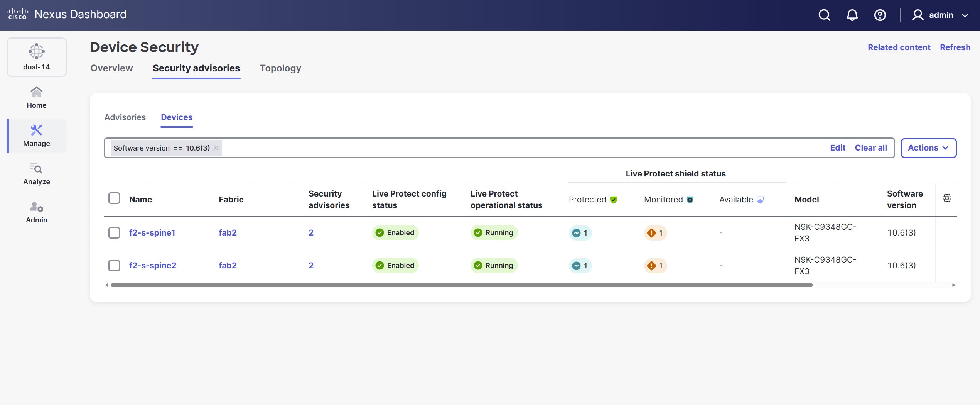980x405 pixels.
Task: Open the help question mark icon
Action: pyautogui.click(x=880, y=15)
